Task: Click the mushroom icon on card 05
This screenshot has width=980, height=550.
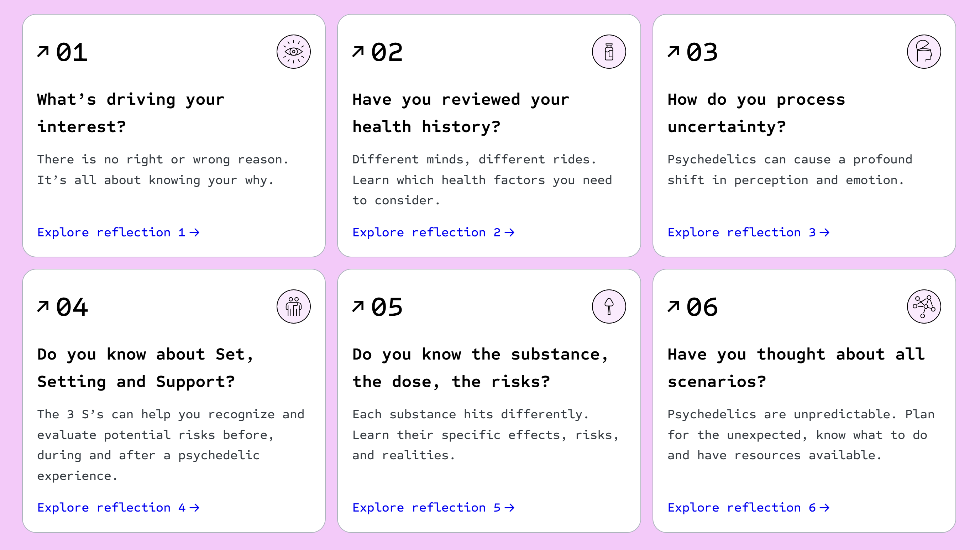Action: [x=609, y=307]
